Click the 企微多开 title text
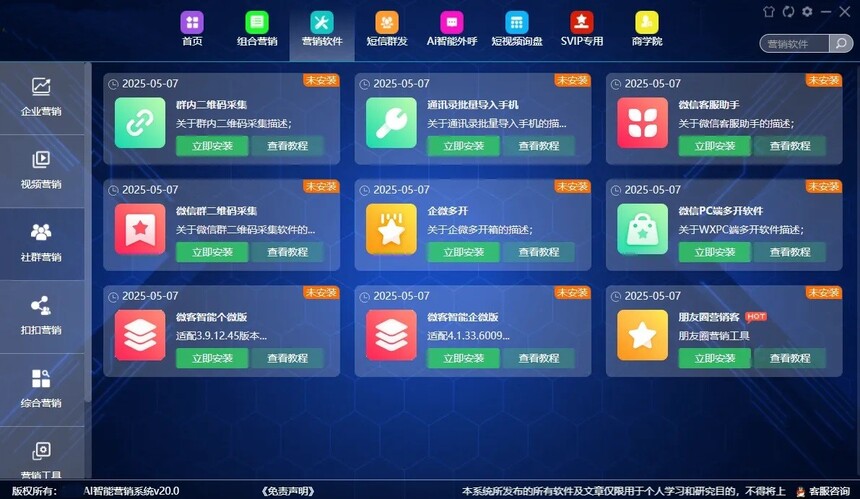The image size is (860, 499). tap(448, 211)
